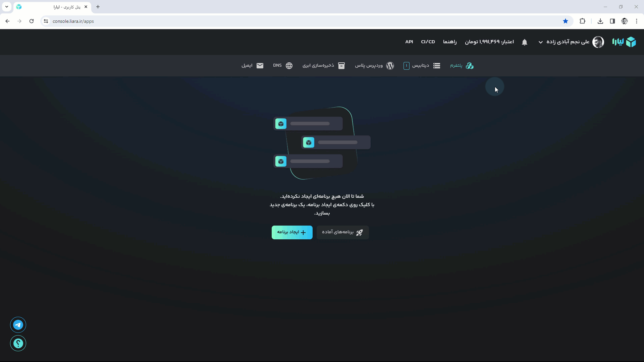Open the راهنما help link
This screenshot has width=644, height=362.
450,42
